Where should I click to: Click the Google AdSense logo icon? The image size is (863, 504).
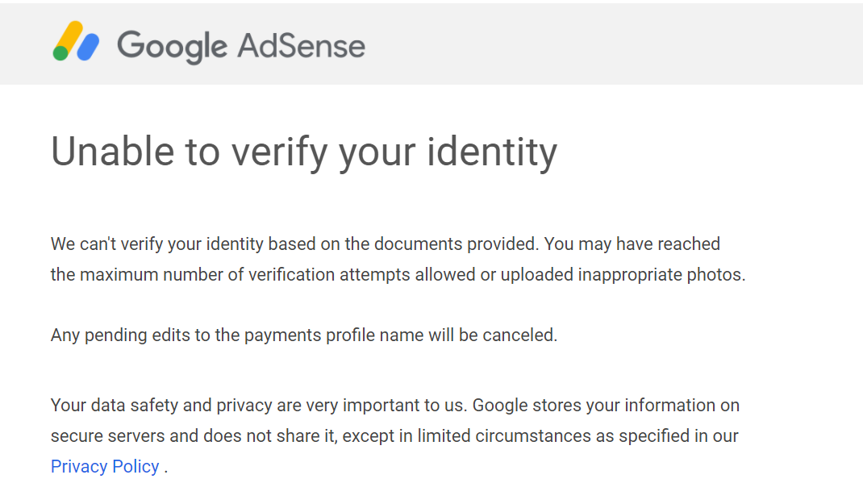pyautogui.click(x=76, y=40)
